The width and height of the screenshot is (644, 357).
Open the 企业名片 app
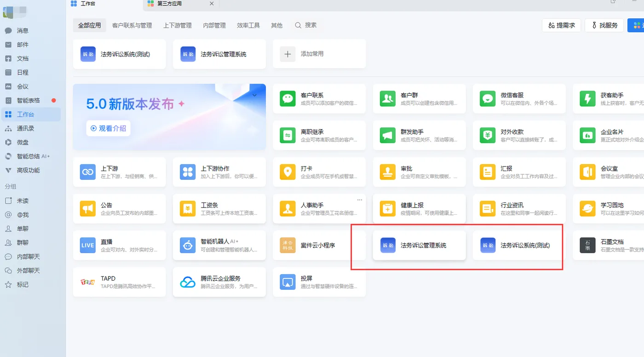click(609, 135)
